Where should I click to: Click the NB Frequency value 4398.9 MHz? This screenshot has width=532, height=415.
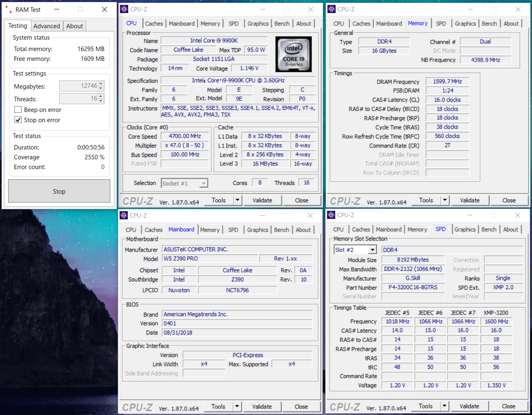[x=485, y=60]
